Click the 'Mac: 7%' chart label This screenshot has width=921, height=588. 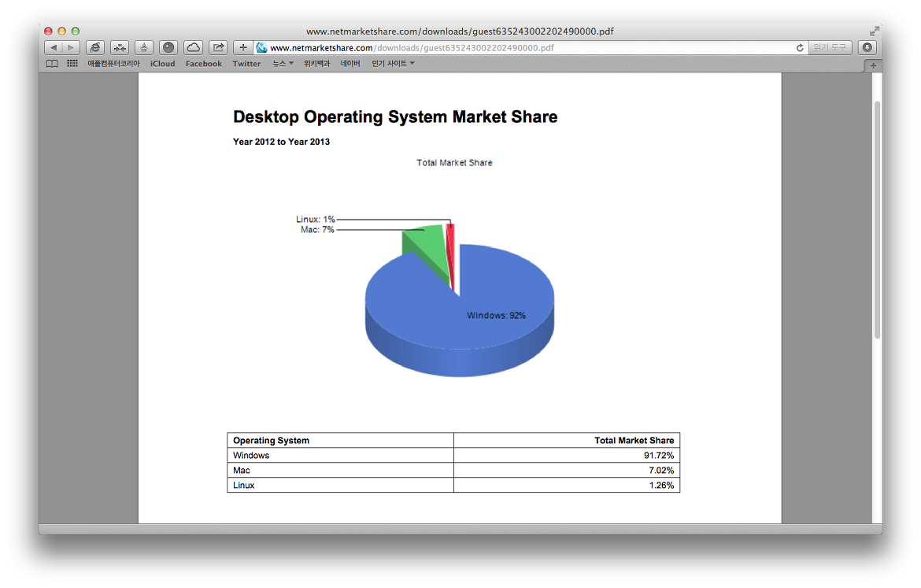[317, 230]
